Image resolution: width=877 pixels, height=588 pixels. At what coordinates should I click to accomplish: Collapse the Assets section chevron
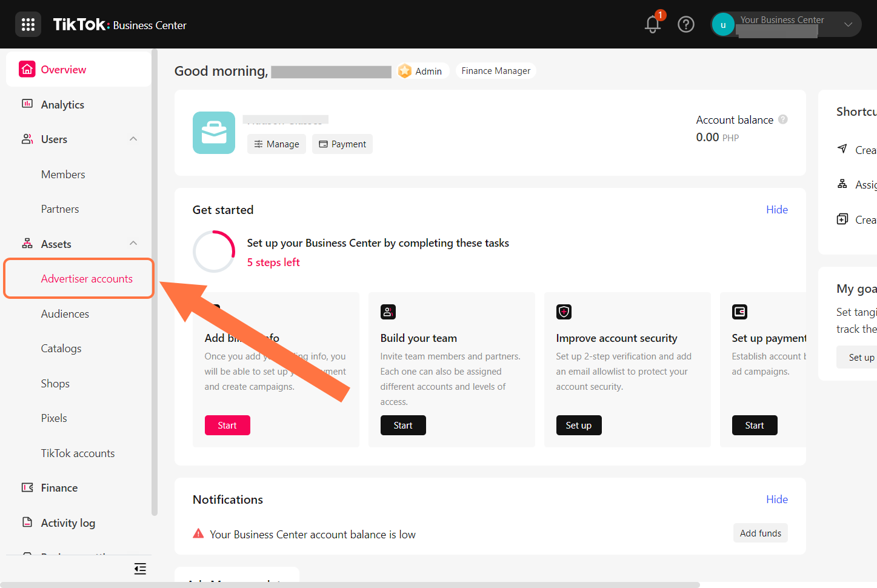point(133,244)
